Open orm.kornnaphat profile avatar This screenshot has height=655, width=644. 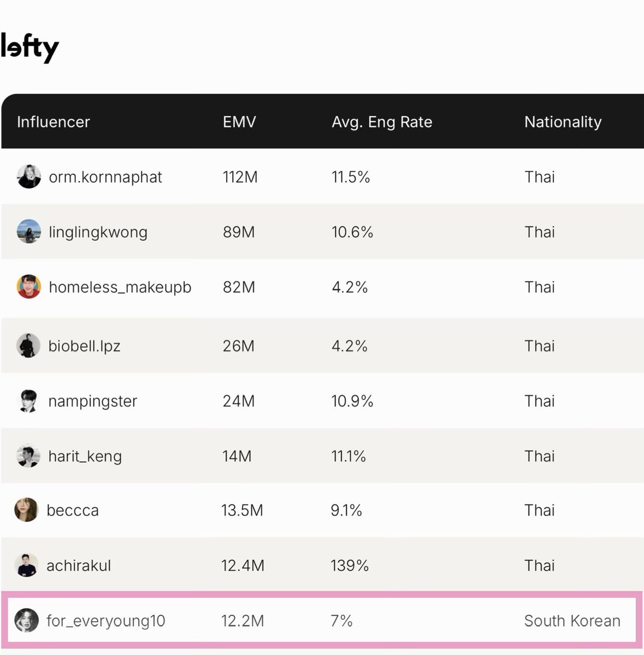29,177
